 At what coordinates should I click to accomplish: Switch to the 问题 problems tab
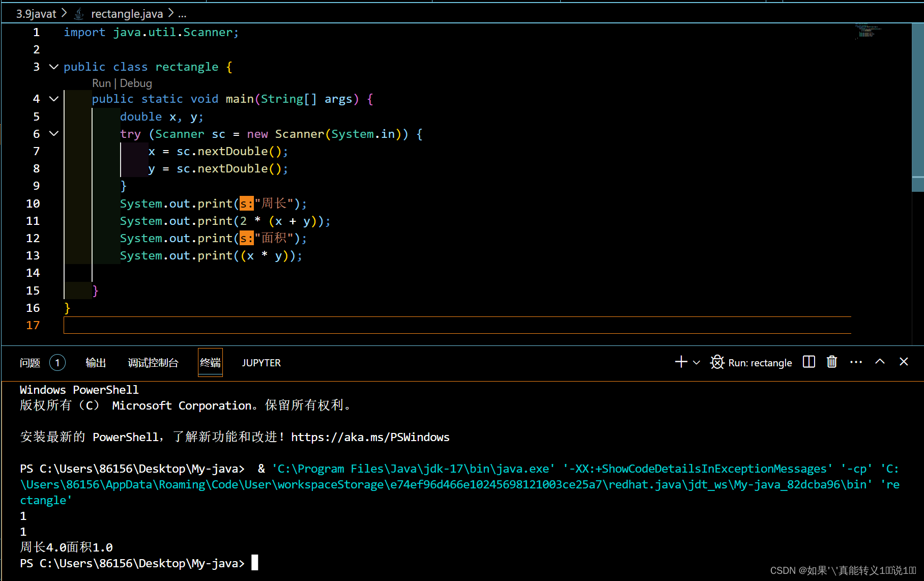pyautogui.click(x=30, y=363)
